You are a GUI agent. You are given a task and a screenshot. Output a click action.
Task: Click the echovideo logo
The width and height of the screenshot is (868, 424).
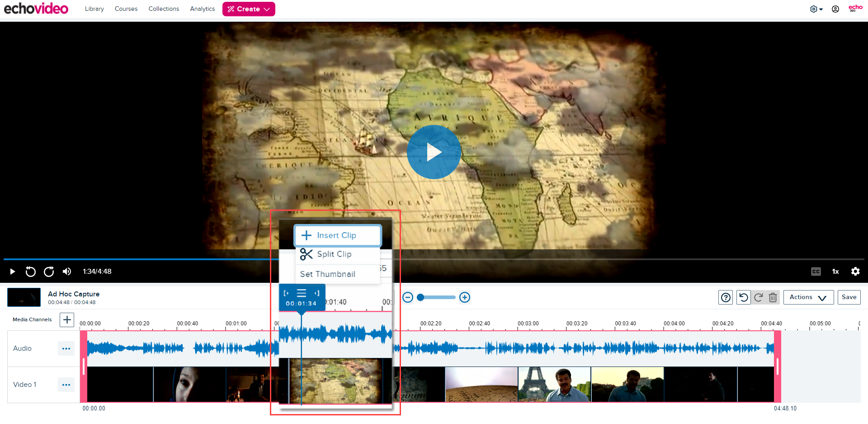point(36,9)
